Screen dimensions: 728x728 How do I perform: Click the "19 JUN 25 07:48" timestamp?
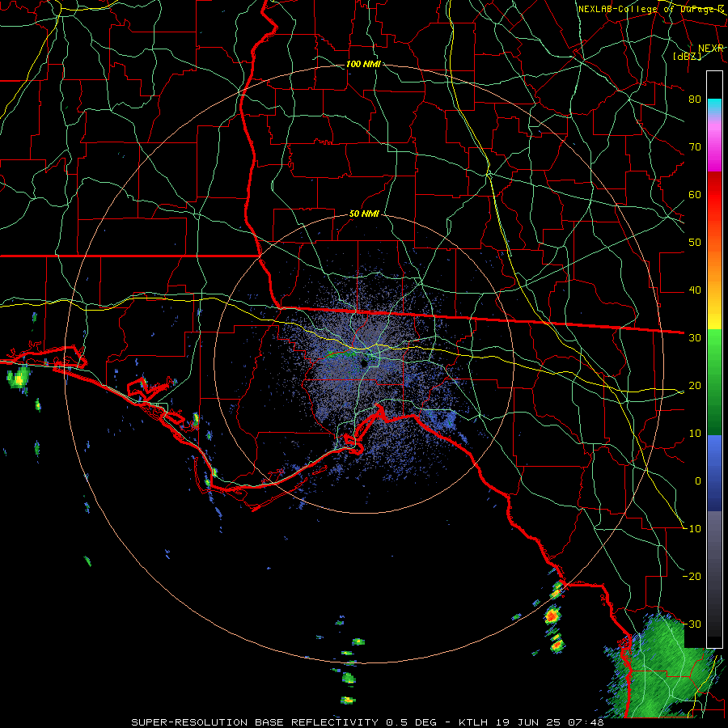[548, 722]
